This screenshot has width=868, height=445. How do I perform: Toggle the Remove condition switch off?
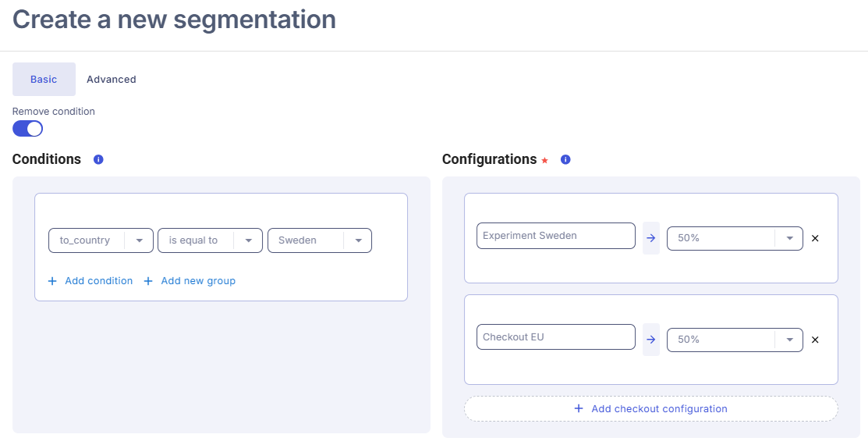click(x=27, y=129)
